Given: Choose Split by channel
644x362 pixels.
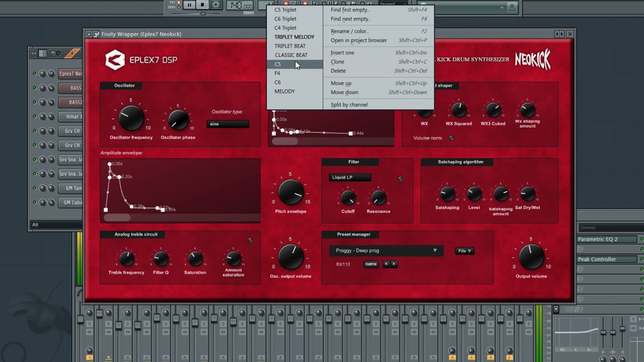Looking at the screenshot, I should [x=378, y=105].
